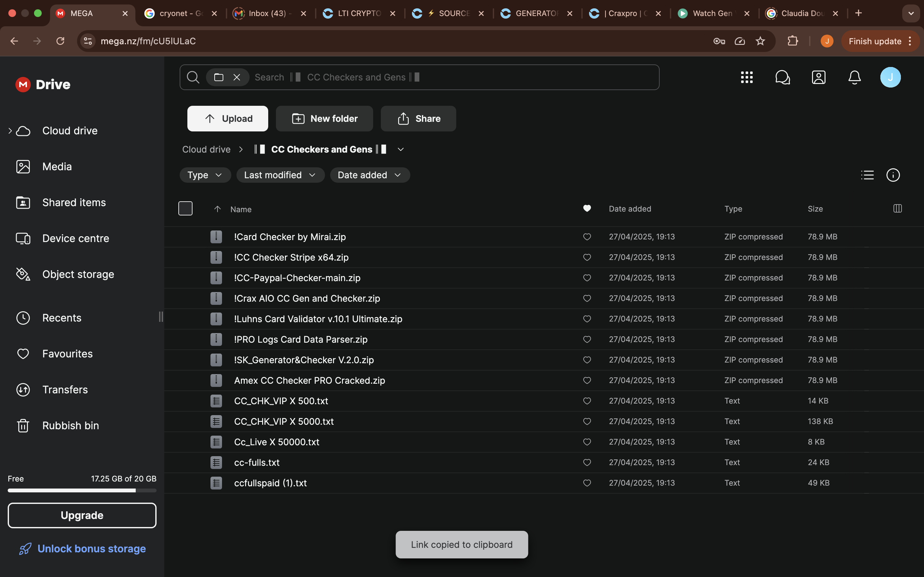Open Transfers from the sidebar

click(65, 389)
